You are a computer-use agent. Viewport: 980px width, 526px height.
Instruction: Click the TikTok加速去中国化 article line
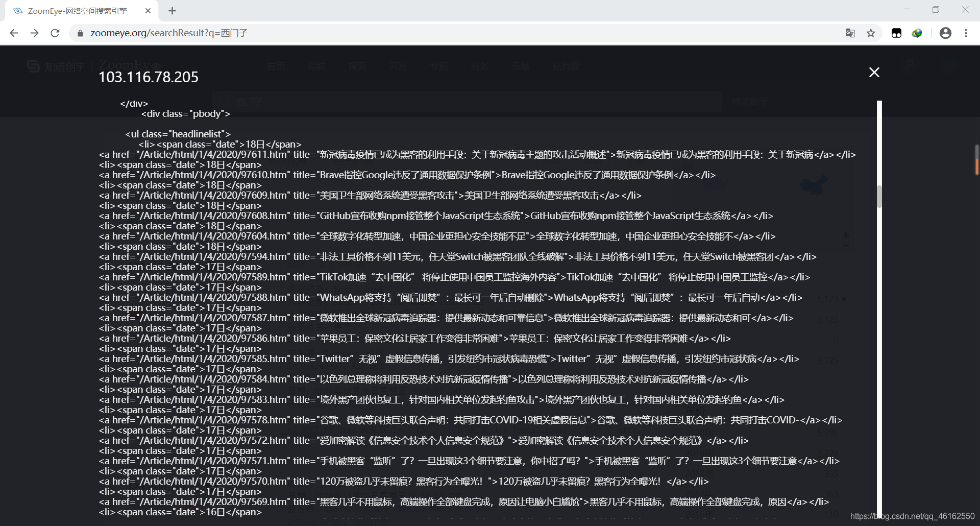[x=454, y=277]
